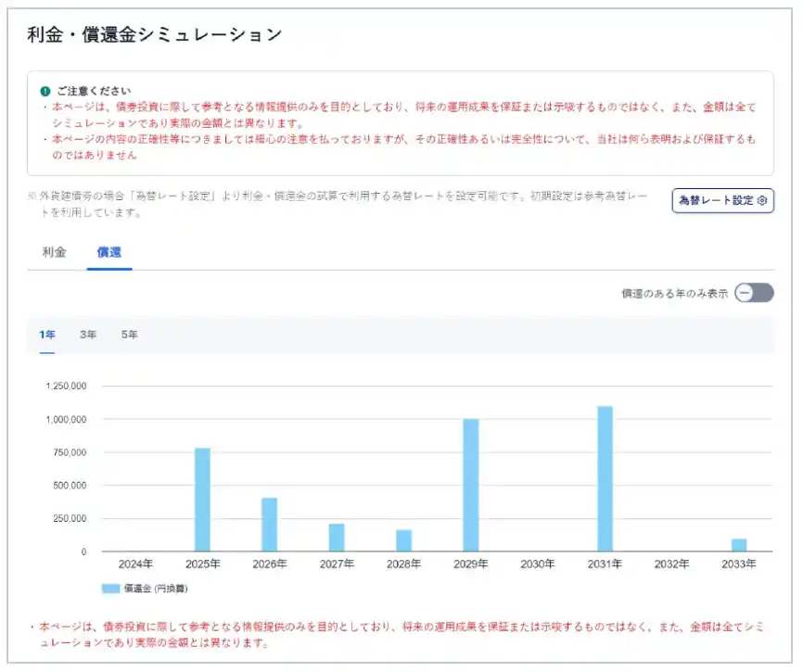Switch to the 利金 tab
803x672 pixels.
(x=55, y=252)
